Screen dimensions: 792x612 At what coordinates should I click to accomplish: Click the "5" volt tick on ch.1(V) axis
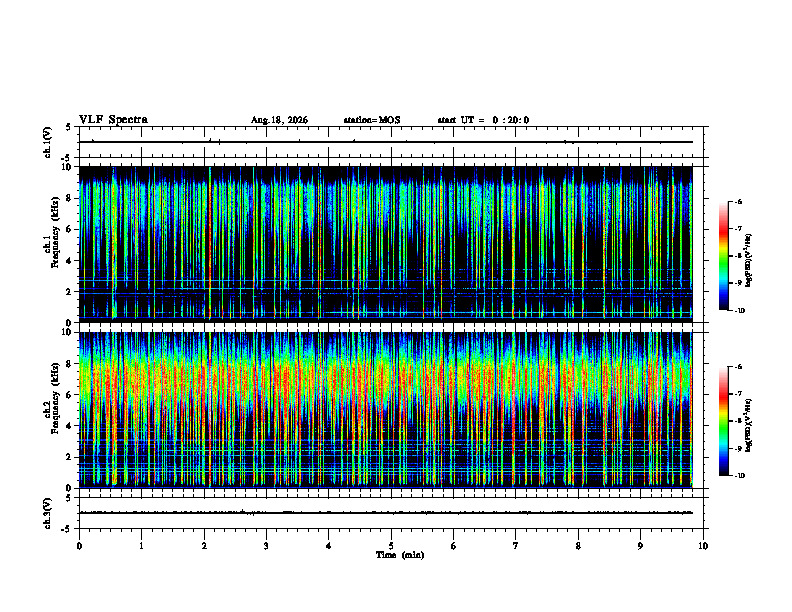tap(69, 127)
